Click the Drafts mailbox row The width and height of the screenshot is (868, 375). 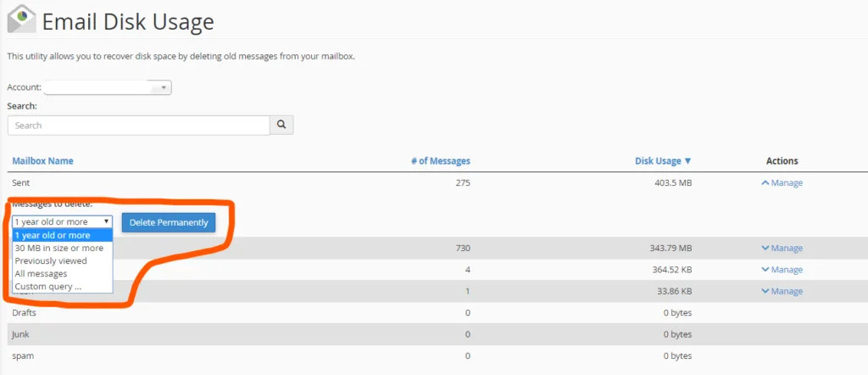(x=25, y=313)
